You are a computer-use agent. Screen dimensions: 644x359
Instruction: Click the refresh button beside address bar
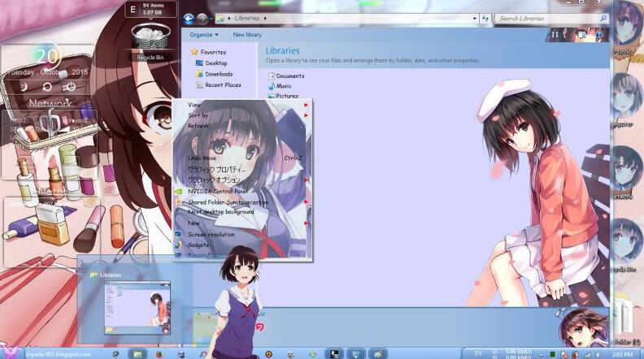click(485, 18)
